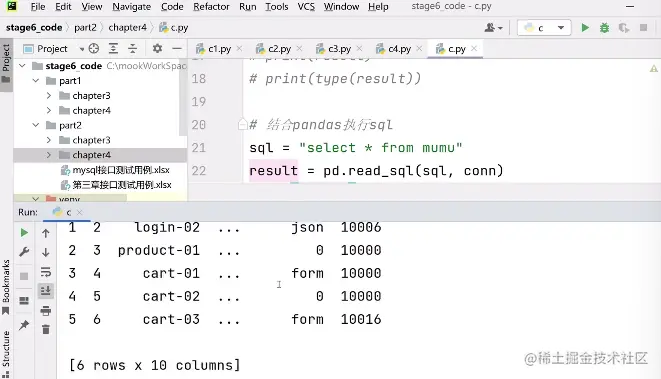
Task: Close the c1.py tab
Action: click(239, 48)
